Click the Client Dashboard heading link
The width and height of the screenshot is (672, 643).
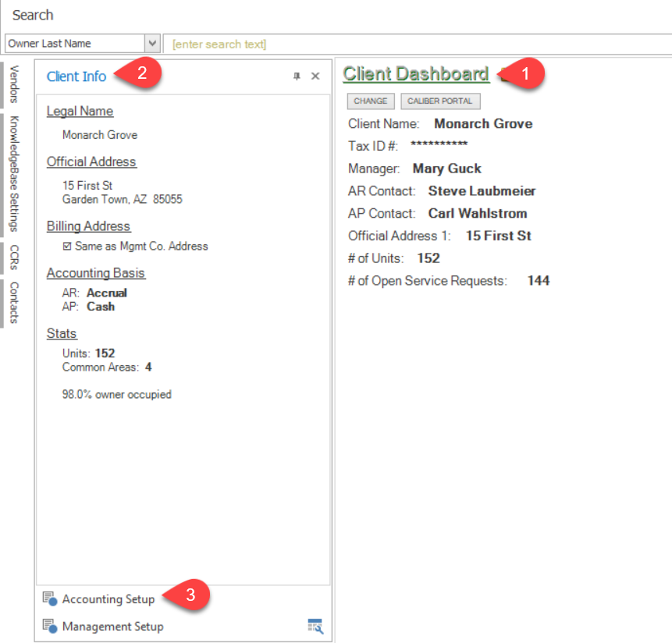(416, 73)
